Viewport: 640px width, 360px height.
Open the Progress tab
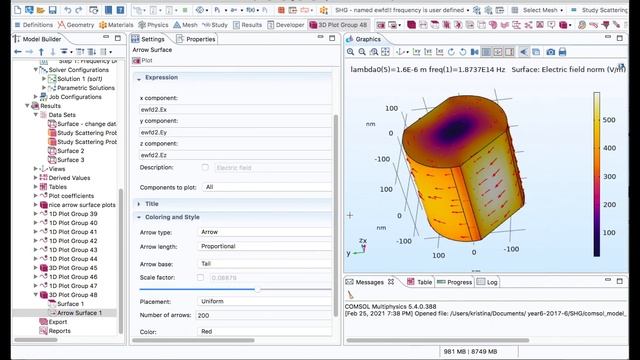point(454,282)
